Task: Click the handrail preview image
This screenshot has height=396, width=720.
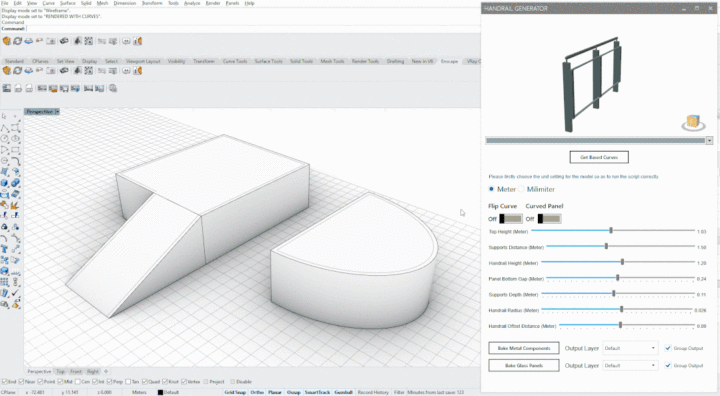Action: click(x=591, y=85)
